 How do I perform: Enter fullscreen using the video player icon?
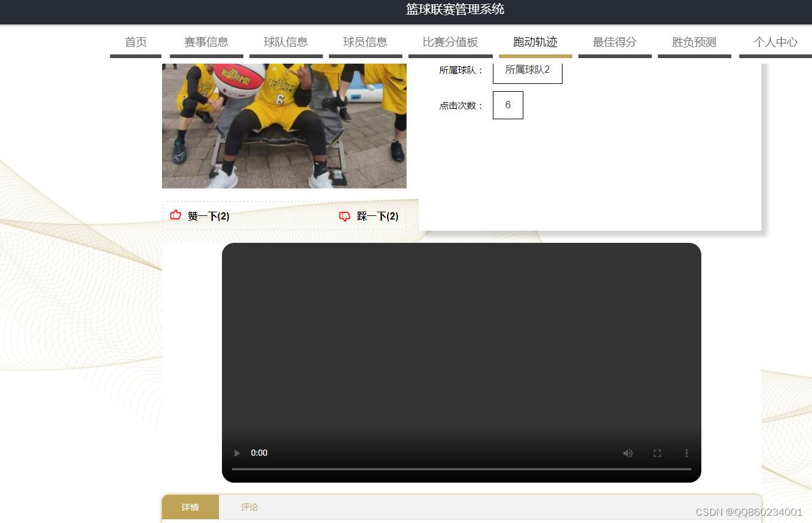click(x=657, y=453)
